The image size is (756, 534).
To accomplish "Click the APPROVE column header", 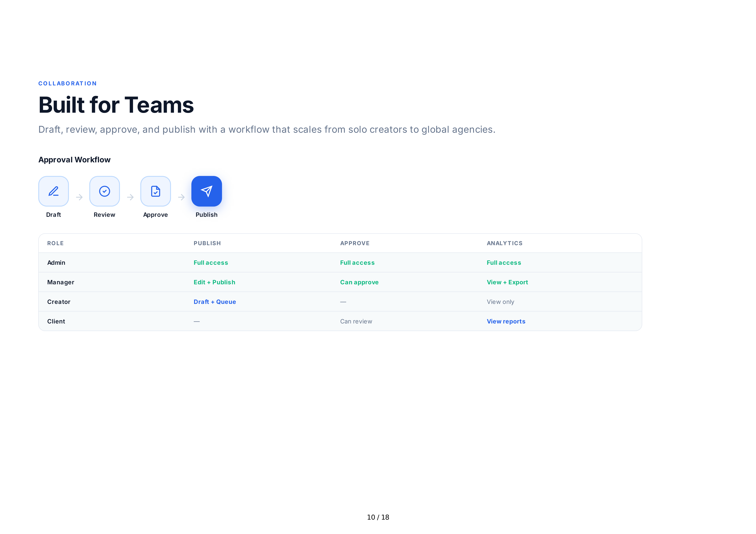I will 355,243.
